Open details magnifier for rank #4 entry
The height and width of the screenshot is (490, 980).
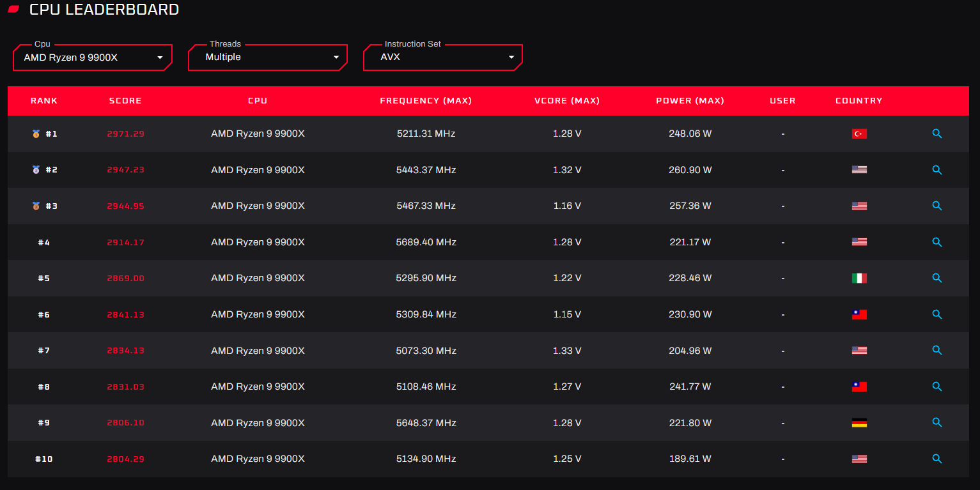(937, 242)
